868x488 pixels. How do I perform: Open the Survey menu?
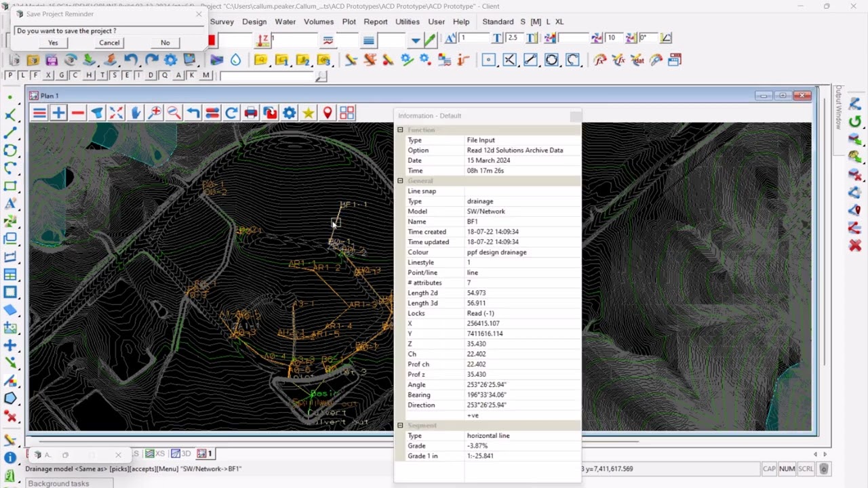(222, 22)
